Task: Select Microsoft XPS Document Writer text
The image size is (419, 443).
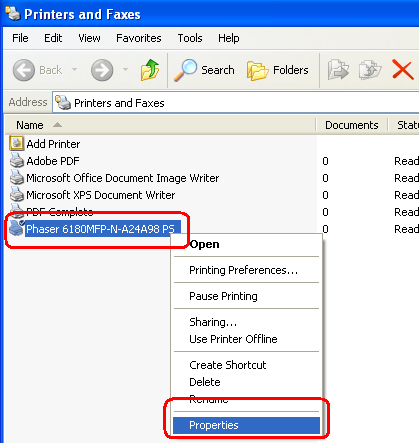Action: (101, 195)
